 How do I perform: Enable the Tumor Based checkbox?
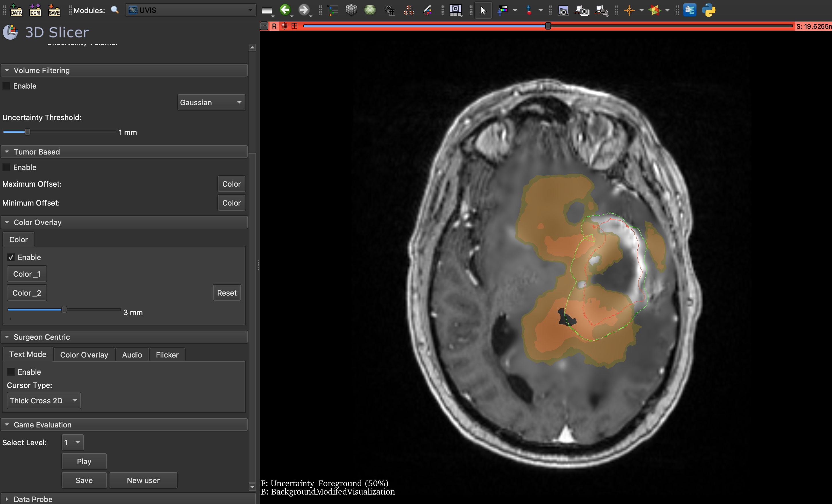click(6, 167)
